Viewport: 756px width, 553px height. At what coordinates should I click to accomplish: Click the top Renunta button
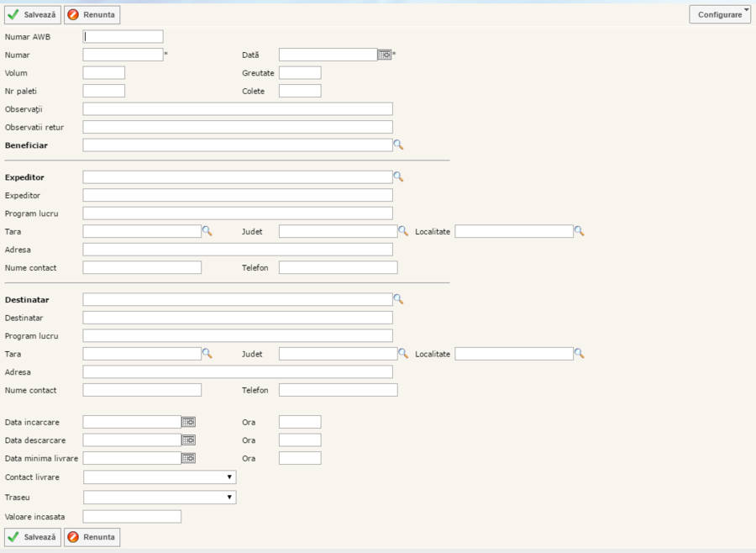tap(92, 14)
